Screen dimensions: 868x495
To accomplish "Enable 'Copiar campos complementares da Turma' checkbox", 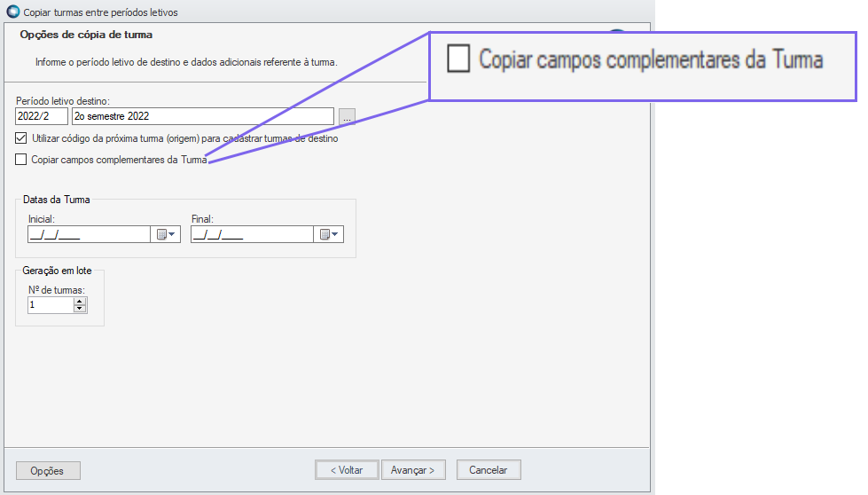I will 21,160.
